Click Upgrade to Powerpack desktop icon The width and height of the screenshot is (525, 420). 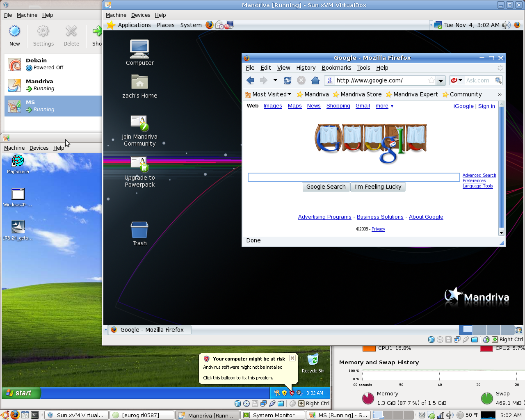coord(139,164)
